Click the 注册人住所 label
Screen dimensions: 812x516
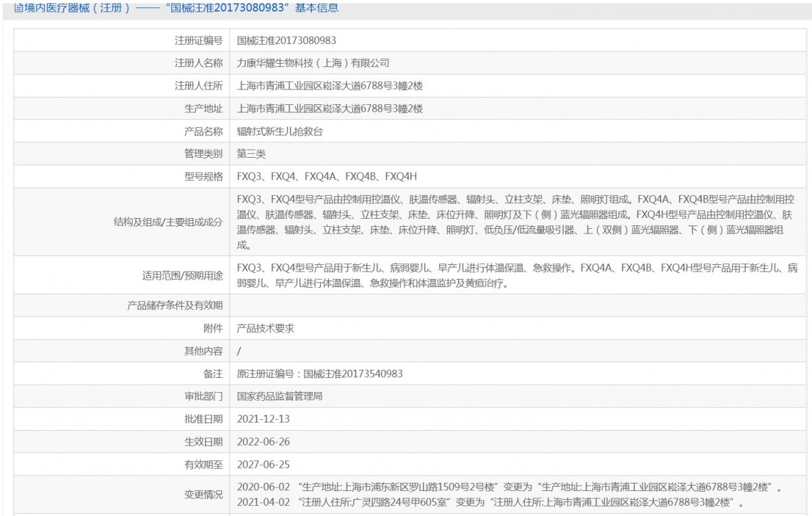click(198, 86)
